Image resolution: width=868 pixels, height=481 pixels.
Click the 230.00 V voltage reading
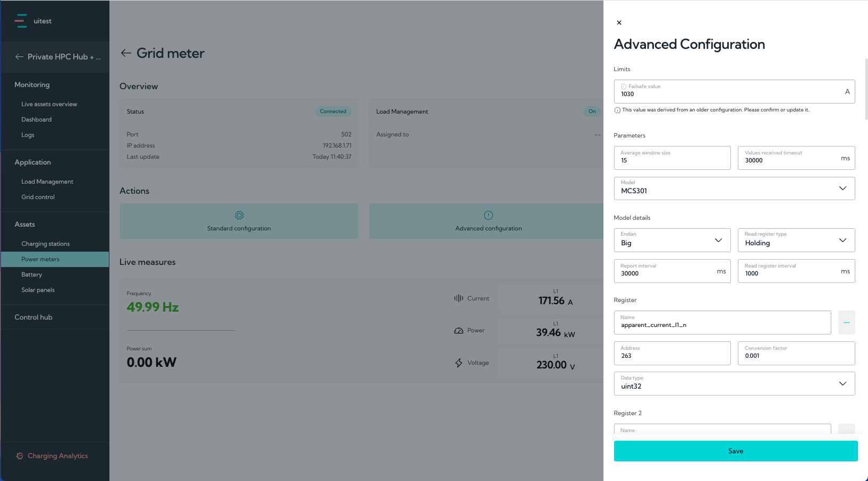pyautogui.click(x=555, y=365)
